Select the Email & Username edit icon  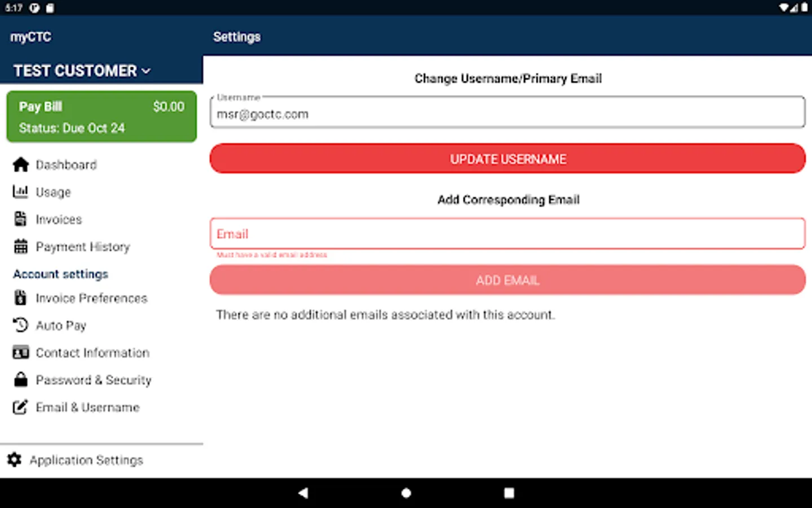tap(20, 407)
